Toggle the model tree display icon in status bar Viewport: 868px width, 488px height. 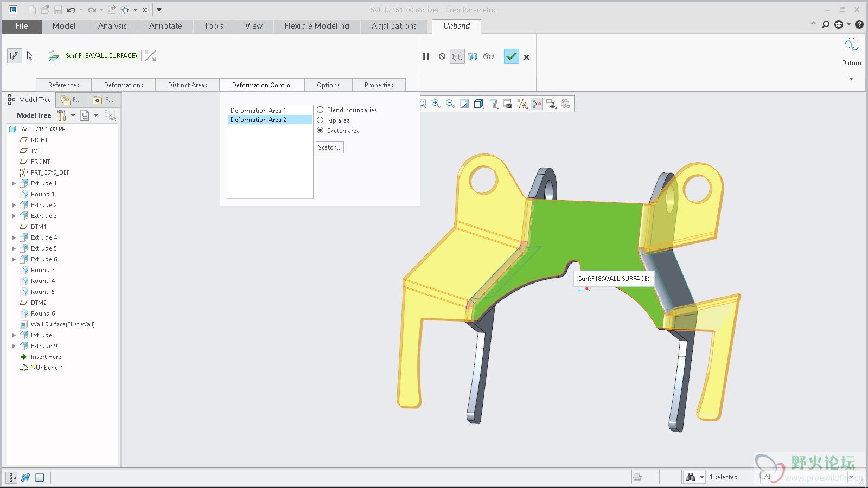tap(12, 478)
